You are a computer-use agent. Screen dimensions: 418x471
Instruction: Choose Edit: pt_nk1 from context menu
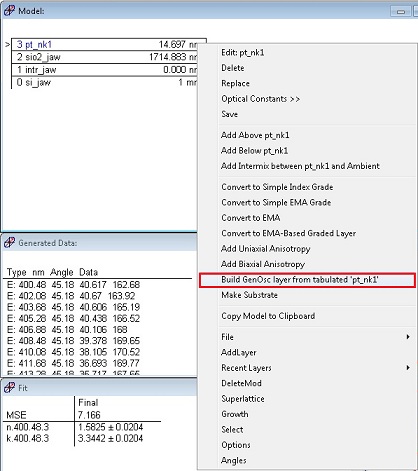click(x=242, y=53)
